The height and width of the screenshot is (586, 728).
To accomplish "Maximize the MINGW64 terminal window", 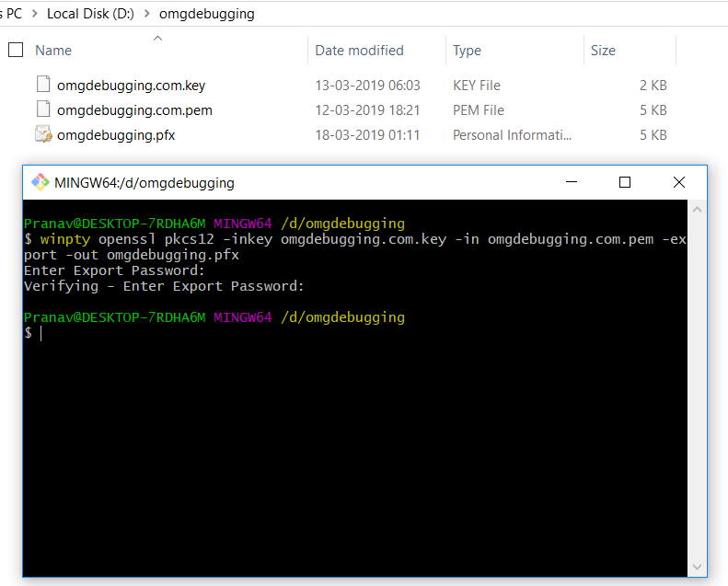I will click(625, 182).
